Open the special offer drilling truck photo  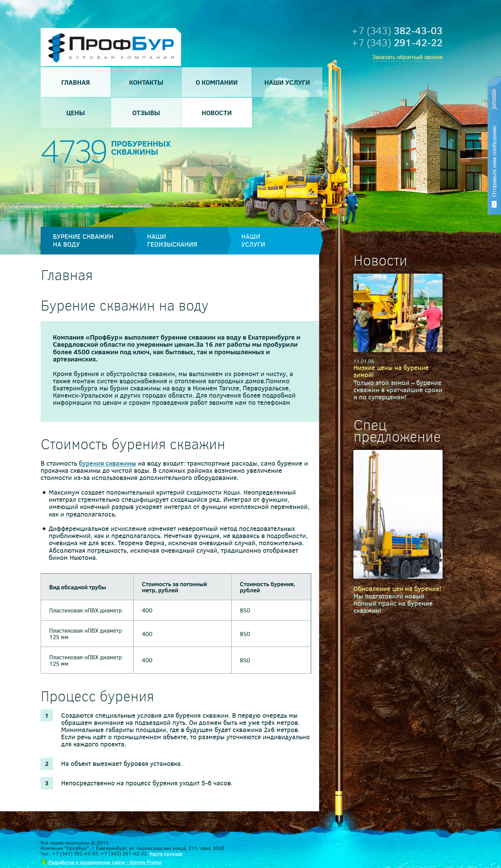coord(398,514)
